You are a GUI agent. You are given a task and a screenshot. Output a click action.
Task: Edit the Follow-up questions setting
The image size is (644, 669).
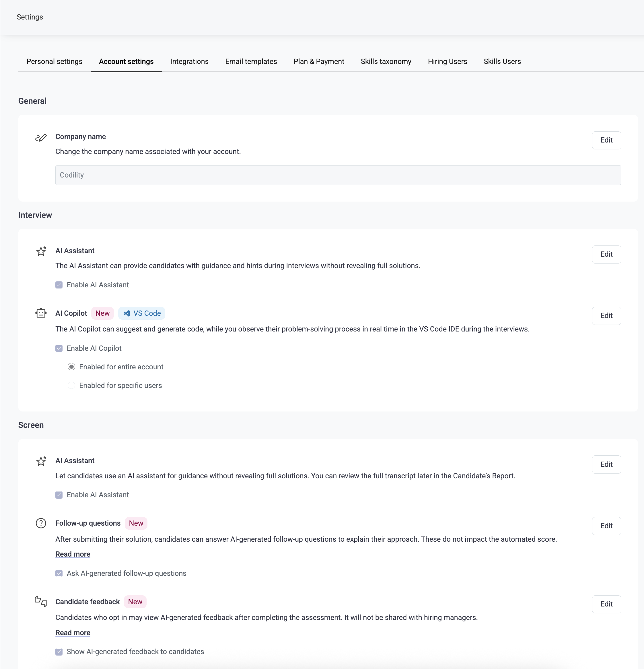pyautogui.click(x=606, y=526)
